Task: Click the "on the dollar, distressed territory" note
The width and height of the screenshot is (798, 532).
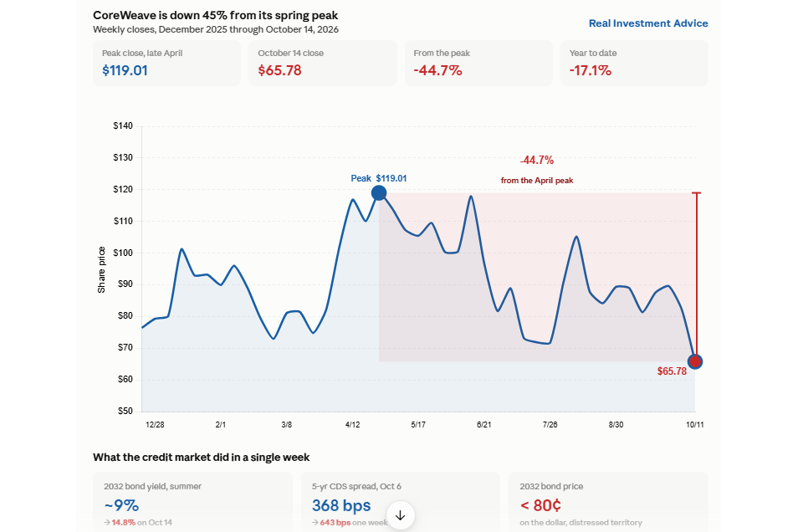Action: point(581,522)
